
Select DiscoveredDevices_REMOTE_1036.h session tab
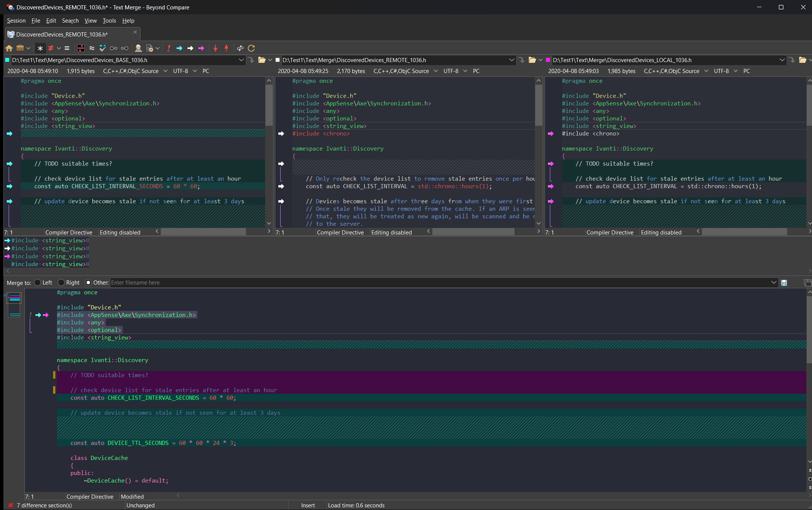[x=73, y=34]
